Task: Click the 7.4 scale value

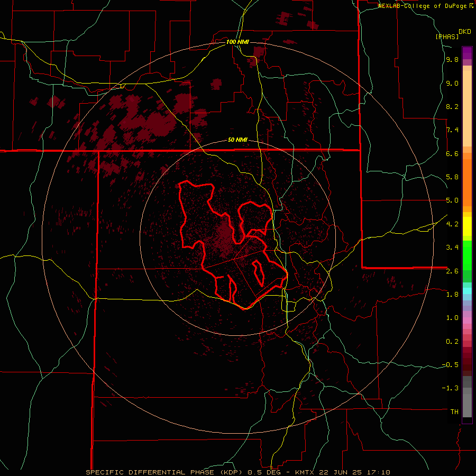Action: 452,130
